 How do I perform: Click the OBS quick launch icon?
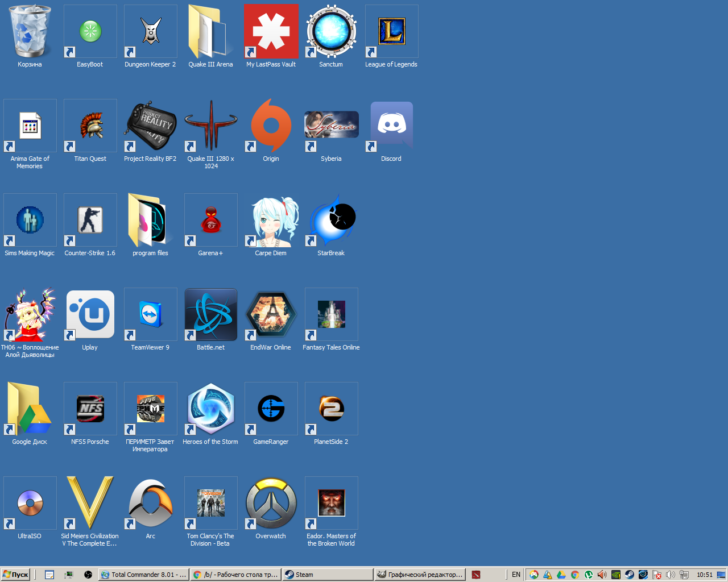[88, 575]
